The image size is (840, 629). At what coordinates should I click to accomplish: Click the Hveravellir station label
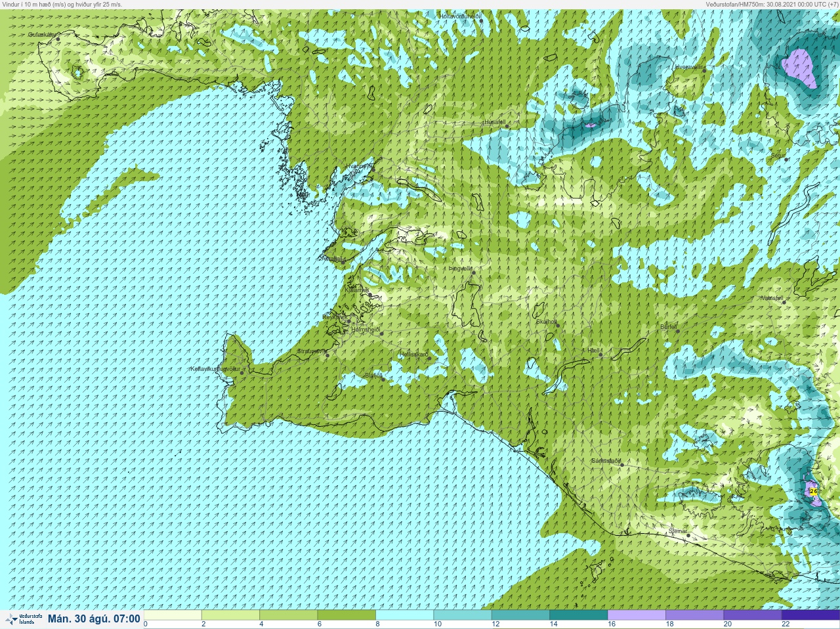[689, 67]
